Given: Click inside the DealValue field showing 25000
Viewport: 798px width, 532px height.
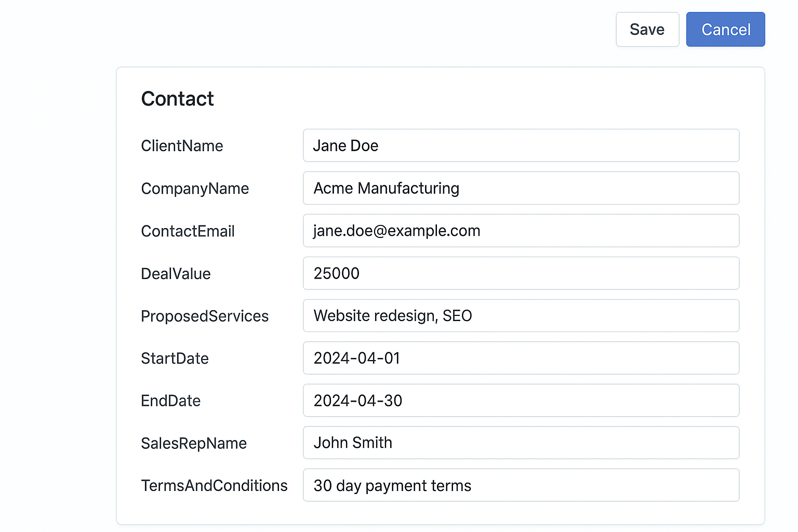Looking at the screenshot, I should point(521,273).
